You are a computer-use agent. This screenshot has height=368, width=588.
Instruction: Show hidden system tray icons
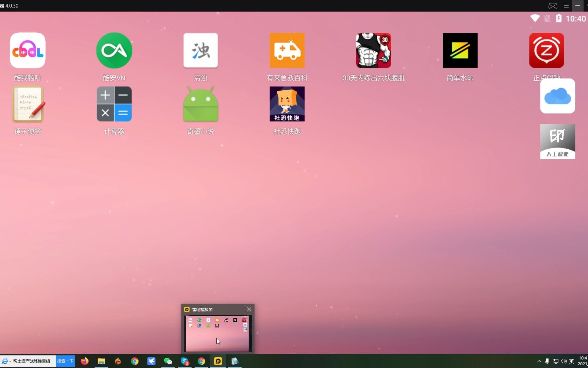click(539, 361)
